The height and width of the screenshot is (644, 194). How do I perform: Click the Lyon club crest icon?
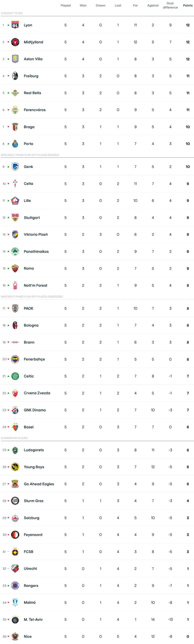pos(15,25)
